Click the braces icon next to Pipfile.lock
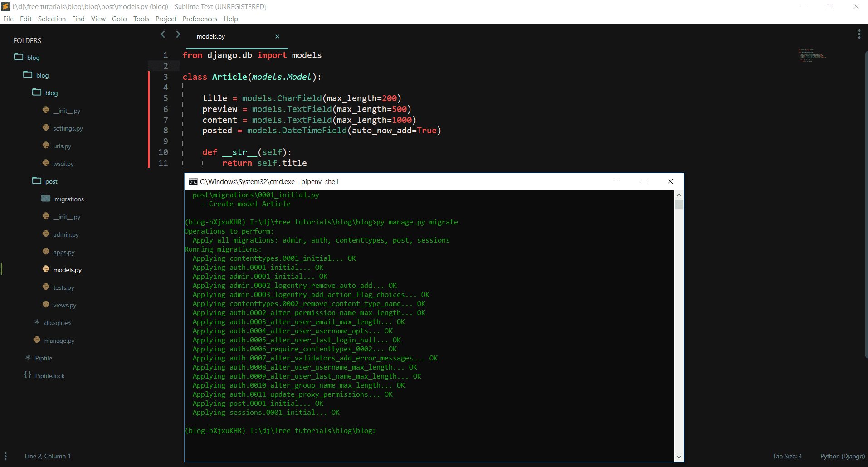The image size is (868, 467). pos(28,375)
